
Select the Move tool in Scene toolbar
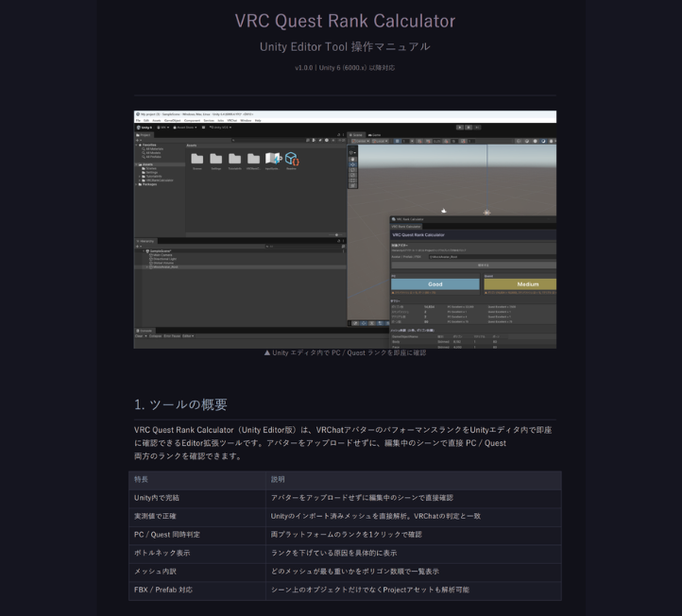pos(352,164)
